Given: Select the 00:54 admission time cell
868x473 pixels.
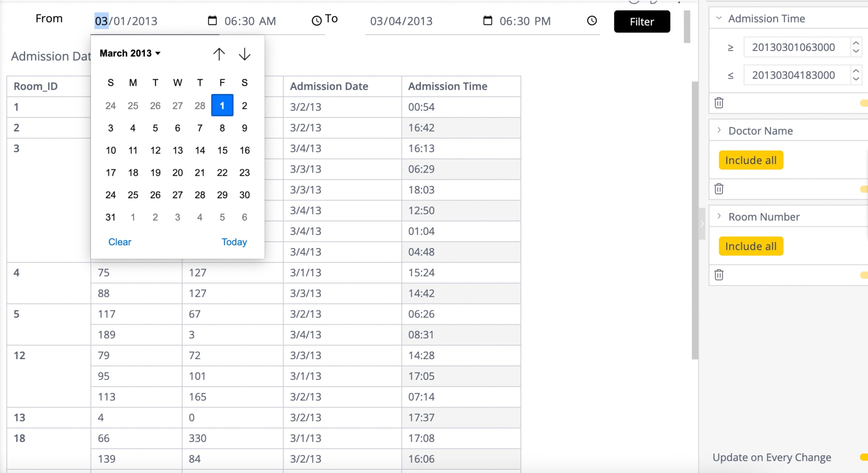Looking at the screenshot, I should pyautogui.click(x=461, y=107).
